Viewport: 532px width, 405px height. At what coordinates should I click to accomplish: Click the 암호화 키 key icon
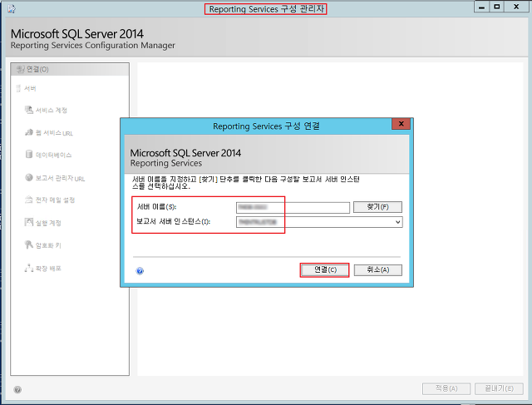coord(29,244)
